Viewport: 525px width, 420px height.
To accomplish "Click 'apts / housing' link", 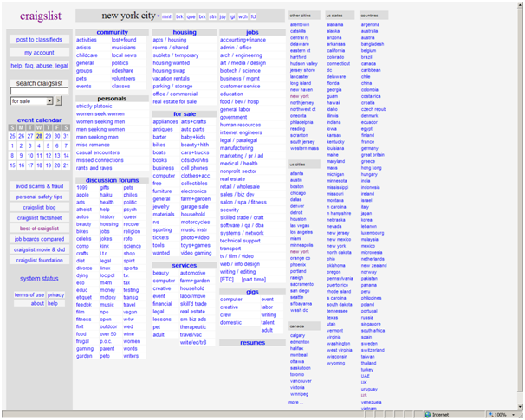I will click(170, 40).
